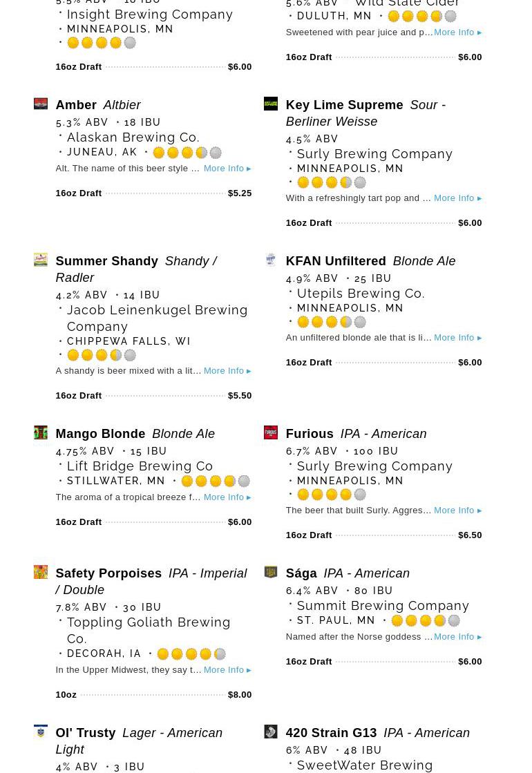Click the Amber Altbier beer logo icon

coord(41,104)
